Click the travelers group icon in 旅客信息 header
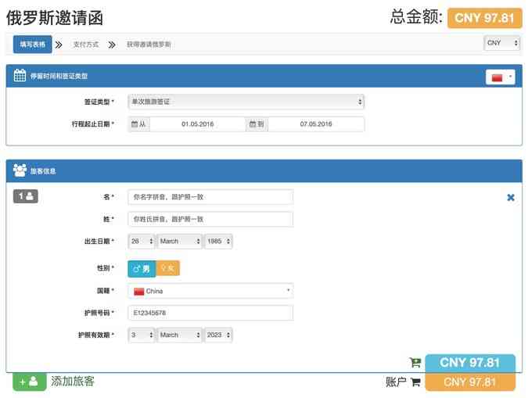Viewport: 532px width, 398px height. pyautogui.click(x=20, y=170)
